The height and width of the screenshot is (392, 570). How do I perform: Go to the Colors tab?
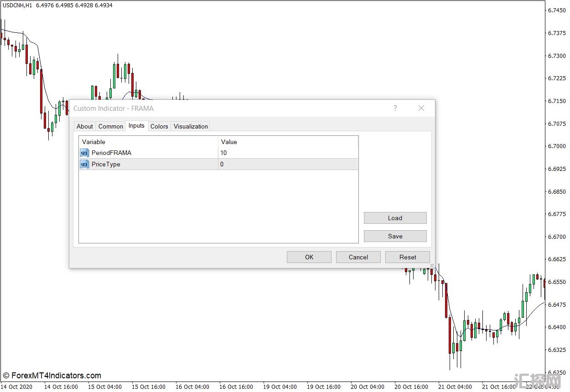pos(159,126)
